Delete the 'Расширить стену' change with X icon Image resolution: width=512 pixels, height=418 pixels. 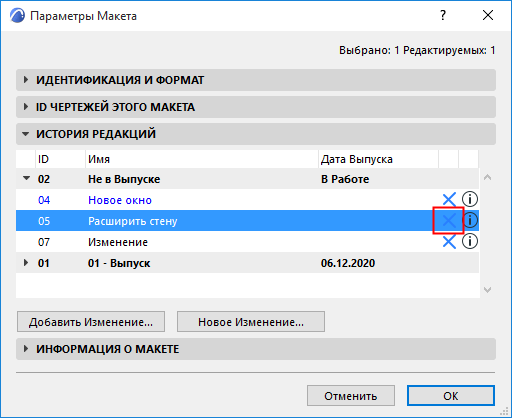coord(449,220)
